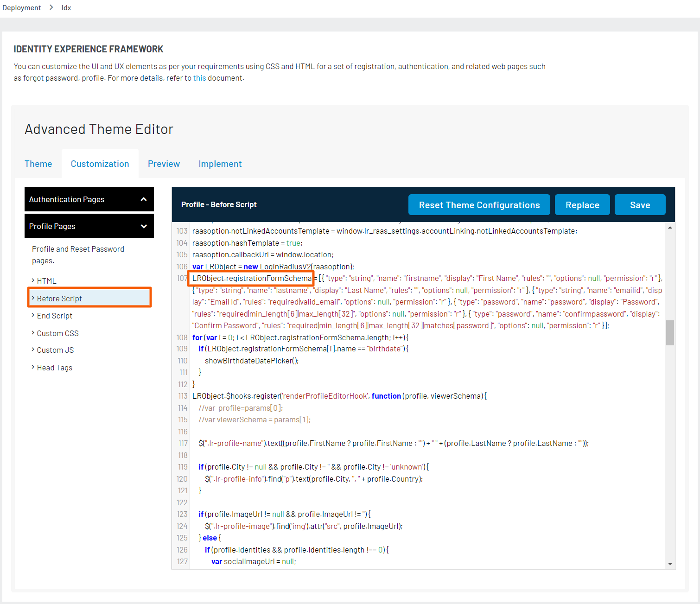Image resolution: width=700 pixels, height=604 pixels.
Task: Open Head Tags item
Action: 55,368
